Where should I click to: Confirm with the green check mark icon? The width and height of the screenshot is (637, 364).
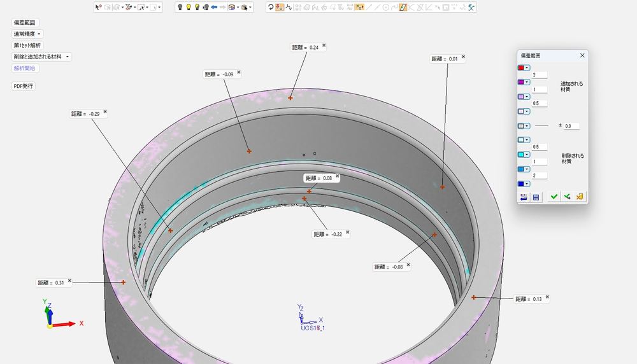(x=554, y=197)
